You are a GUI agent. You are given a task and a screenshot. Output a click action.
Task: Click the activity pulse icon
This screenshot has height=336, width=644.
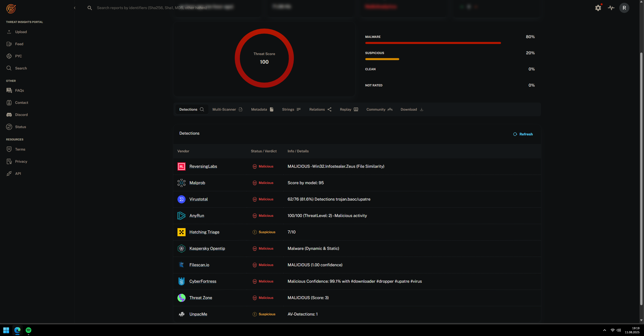click(x=611, y=8)
